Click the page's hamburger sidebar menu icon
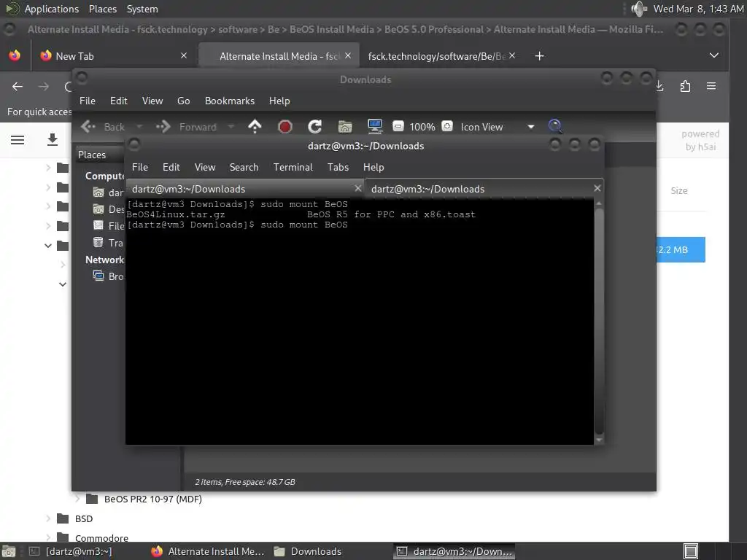This screenshot has height=560, width=747. [18, 140]
